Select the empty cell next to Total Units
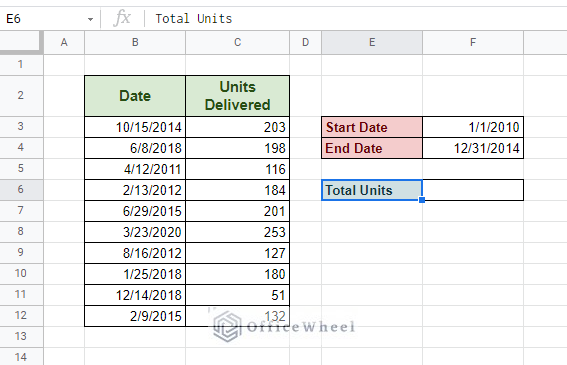This screenshot has height=365, width=567. click(x=473, y=190)
